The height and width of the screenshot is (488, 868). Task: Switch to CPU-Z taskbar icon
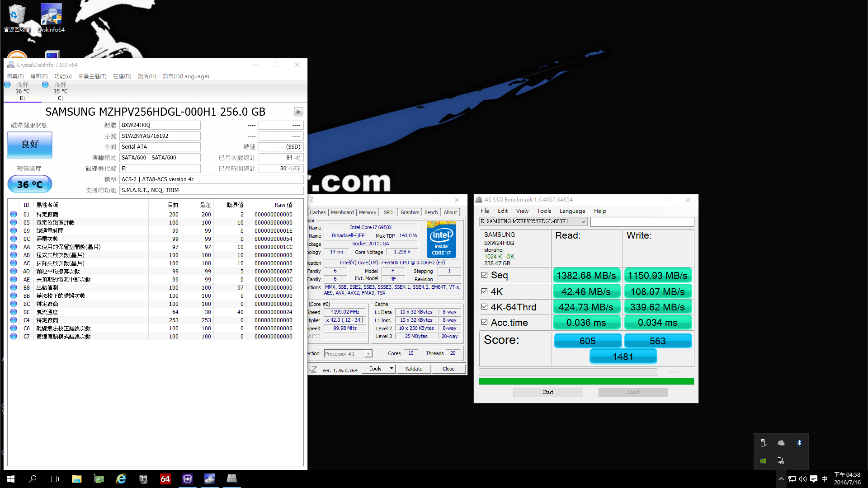point(188,479)
